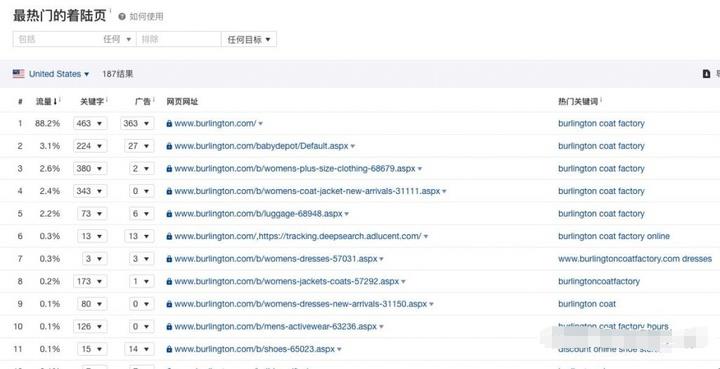
Task: Click the United States flag icon
Action: point(18,74)
